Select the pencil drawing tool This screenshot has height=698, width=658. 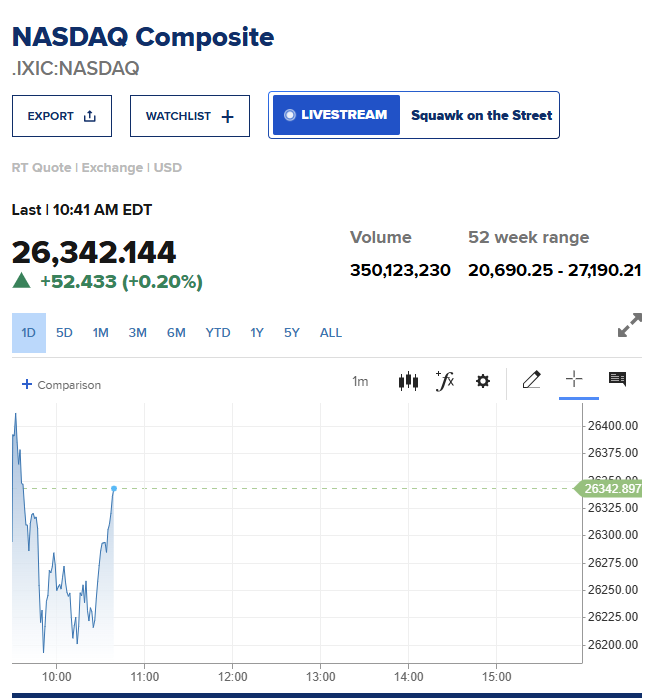click(532, 380)
